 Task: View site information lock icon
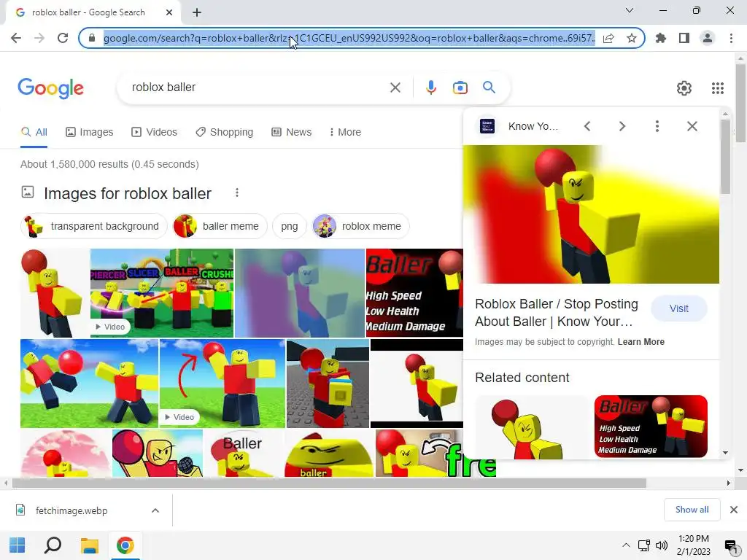92,38
